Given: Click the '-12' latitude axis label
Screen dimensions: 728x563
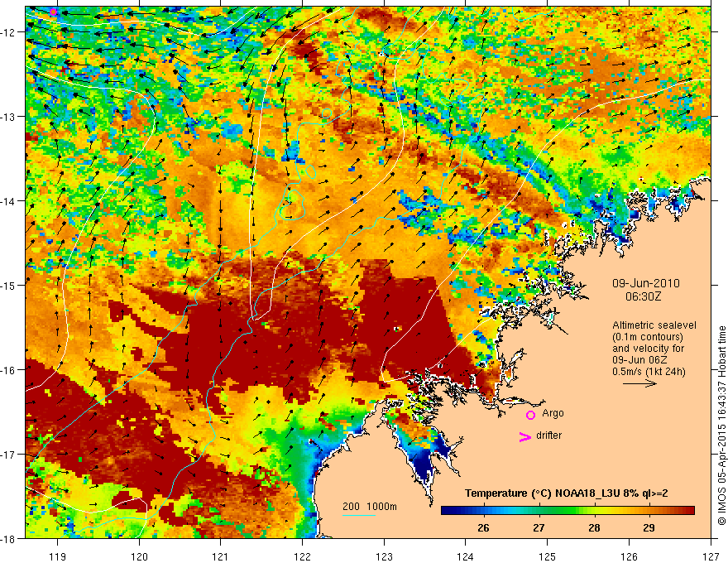Looking at the screenshot, I should tap(9, 32).
